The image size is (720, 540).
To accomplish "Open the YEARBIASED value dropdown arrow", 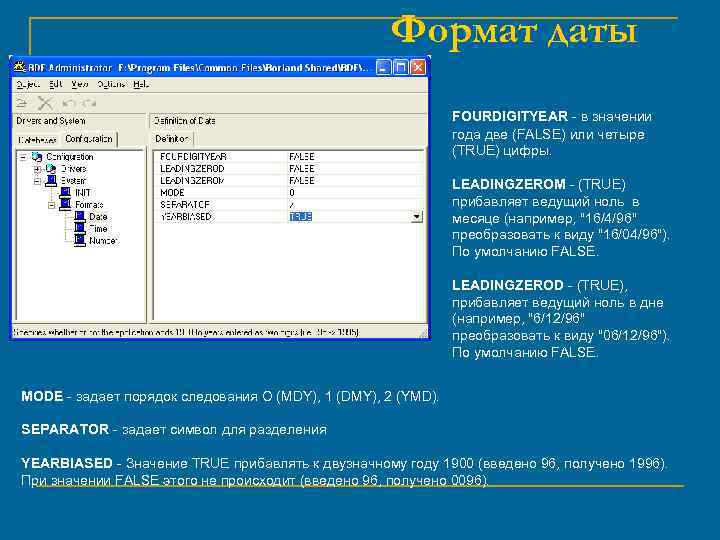I will (416, 216).
